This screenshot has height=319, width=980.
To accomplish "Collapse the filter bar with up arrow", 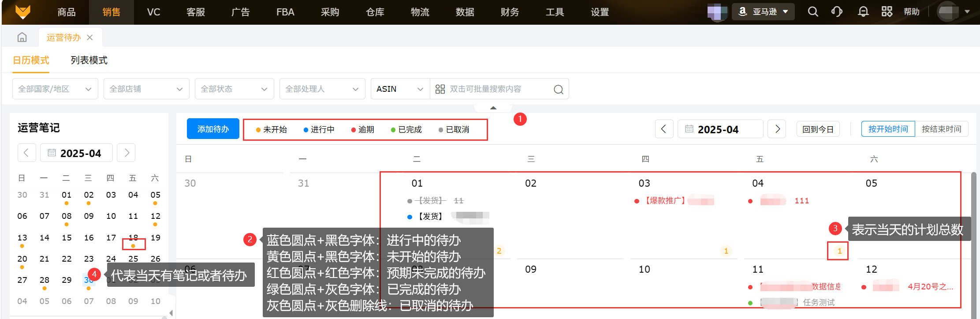I will 493,108.
